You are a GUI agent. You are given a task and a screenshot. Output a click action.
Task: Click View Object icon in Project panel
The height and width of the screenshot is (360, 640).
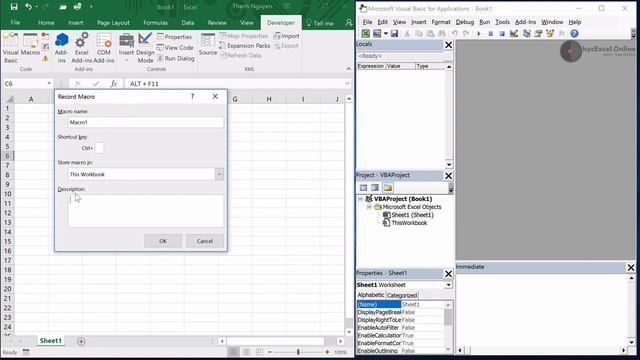click(375, 188)
